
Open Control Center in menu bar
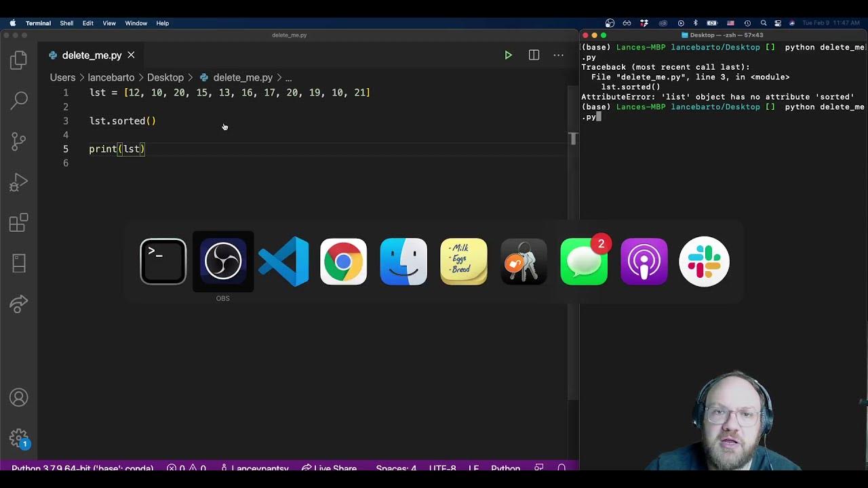(778, 23)
